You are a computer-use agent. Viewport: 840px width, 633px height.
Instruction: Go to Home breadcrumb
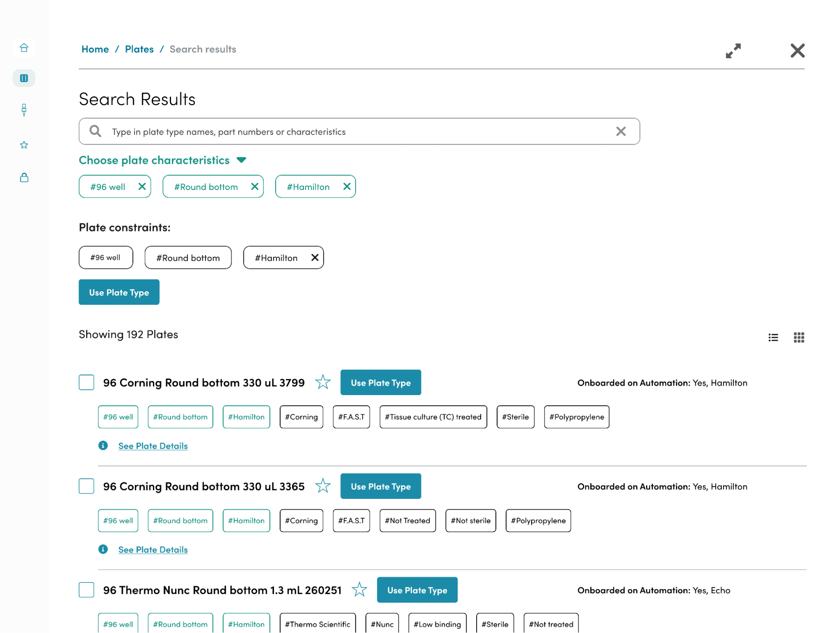pos(95,49)
